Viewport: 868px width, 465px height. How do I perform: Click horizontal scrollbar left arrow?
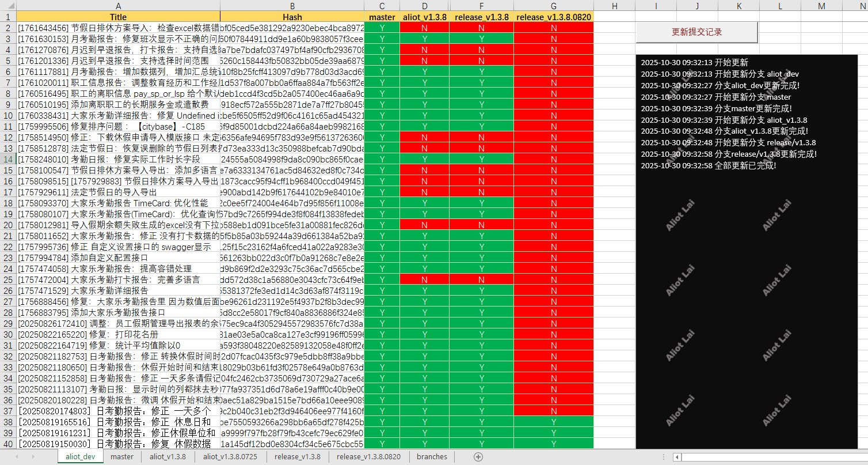click(x=677, y=457)
